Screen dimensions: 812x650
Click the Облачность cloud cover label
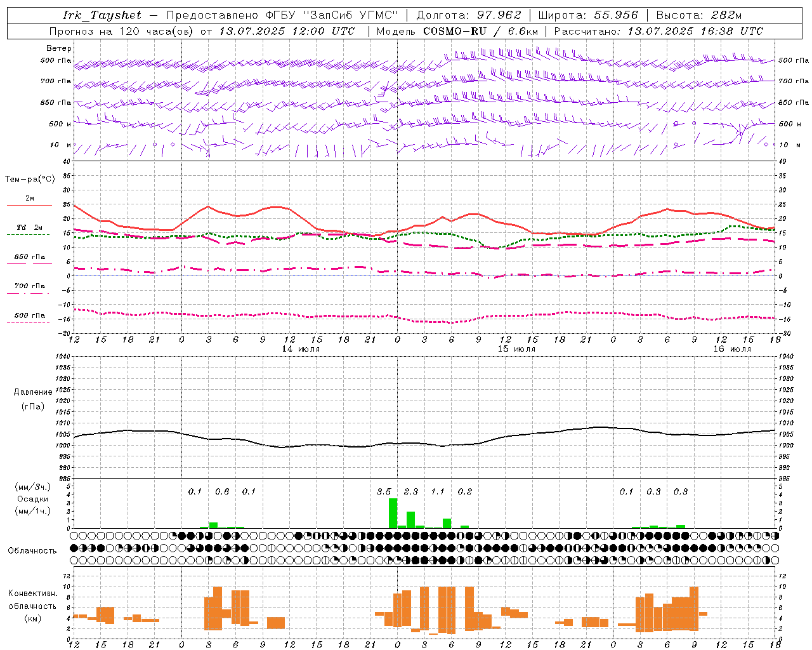tap(32, 551)
